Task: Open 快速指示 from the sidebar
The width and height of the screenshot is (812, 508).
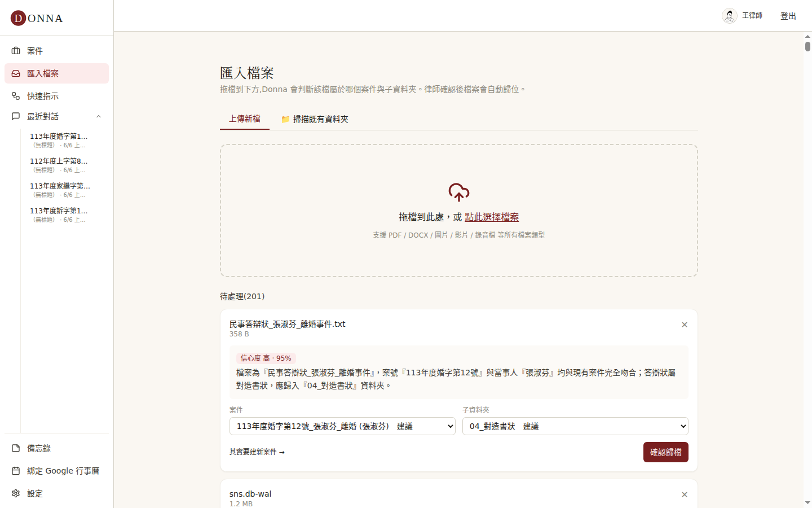Action: pyautogui.click(x=56, y=96)
